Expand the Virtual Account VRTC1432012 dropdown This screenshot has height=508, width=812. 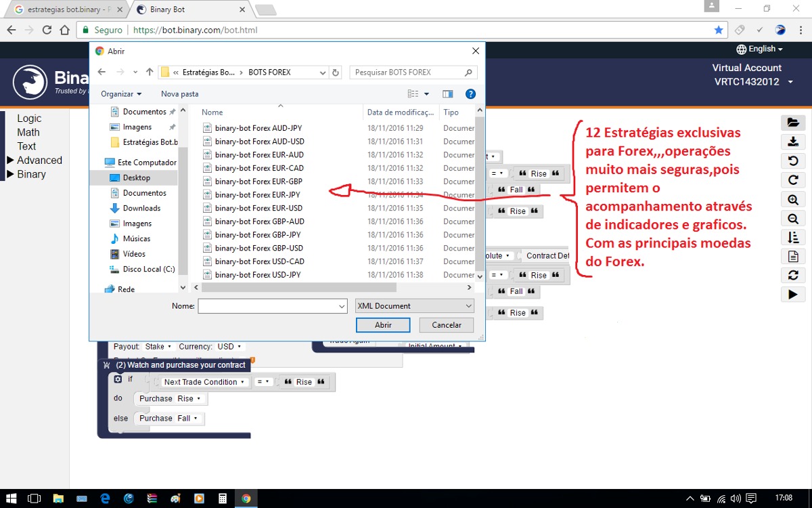click(790, 82)
